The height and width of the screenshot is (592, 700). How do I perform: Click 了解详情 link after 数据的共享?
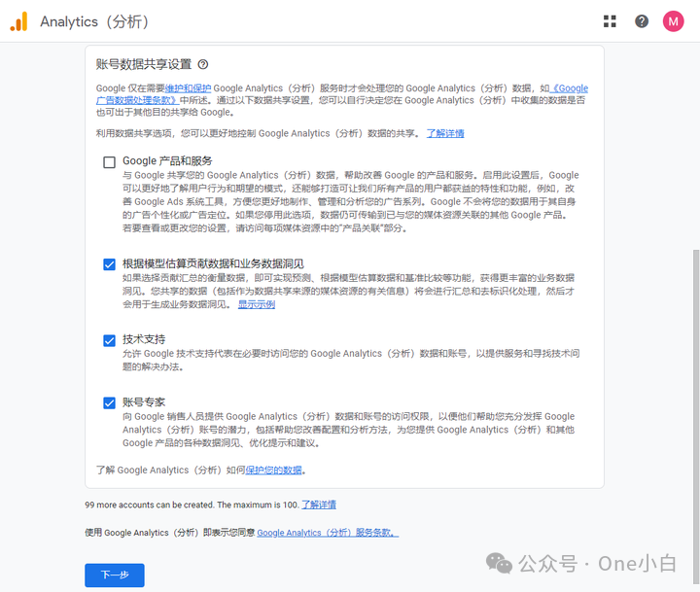click(445, 133)
